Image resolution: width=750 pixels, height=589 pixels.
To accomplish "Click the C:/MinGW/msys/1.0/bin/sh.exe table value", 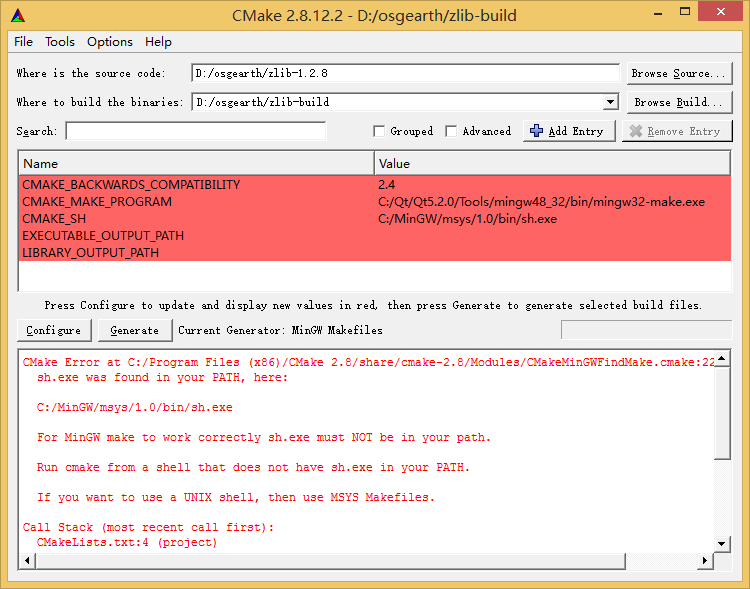I will click(x=467, y=219).
